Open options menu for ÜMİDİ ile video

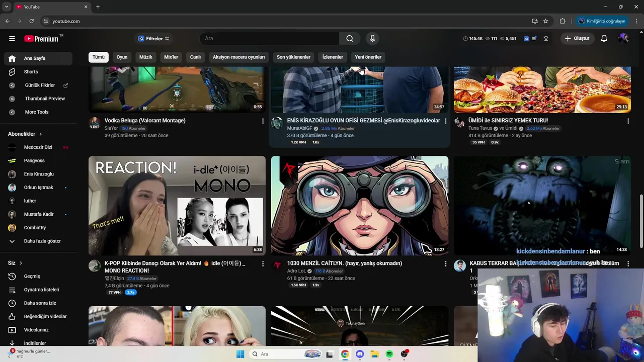(x=628, y=121)
